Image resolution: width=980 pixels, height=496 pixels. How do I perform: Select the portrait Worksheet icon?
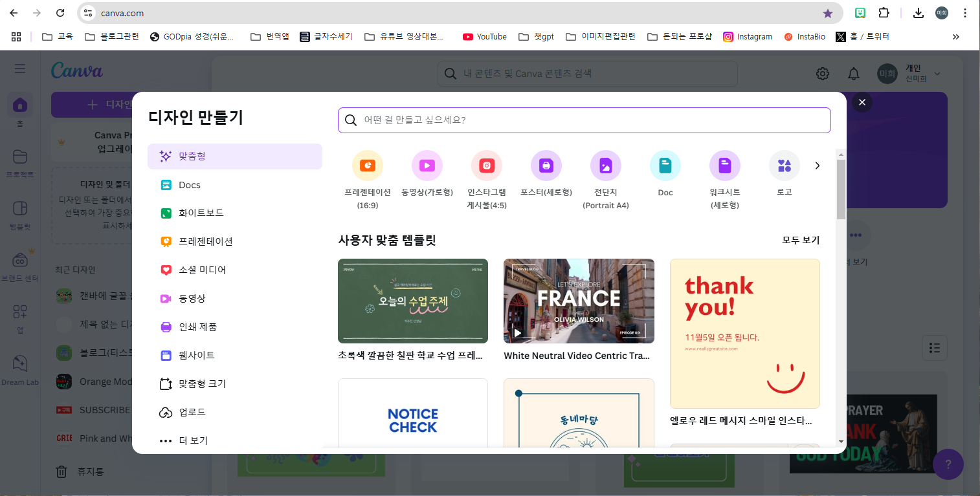click(x=725, y=166)
